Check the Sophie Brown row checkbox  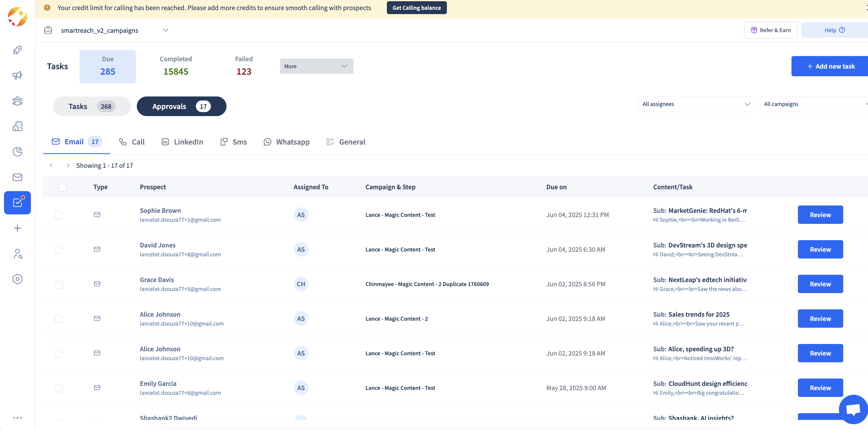coord(59,215)
